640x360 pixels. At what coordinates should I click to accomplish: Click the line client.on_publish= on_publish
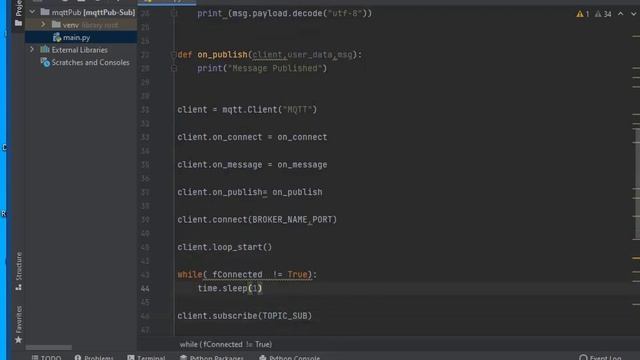click(249, 192)
